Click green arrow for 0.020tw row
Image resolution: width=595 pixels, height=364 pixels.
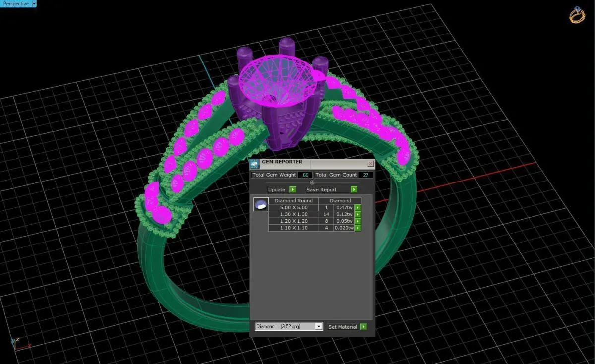tap(358, 228)
